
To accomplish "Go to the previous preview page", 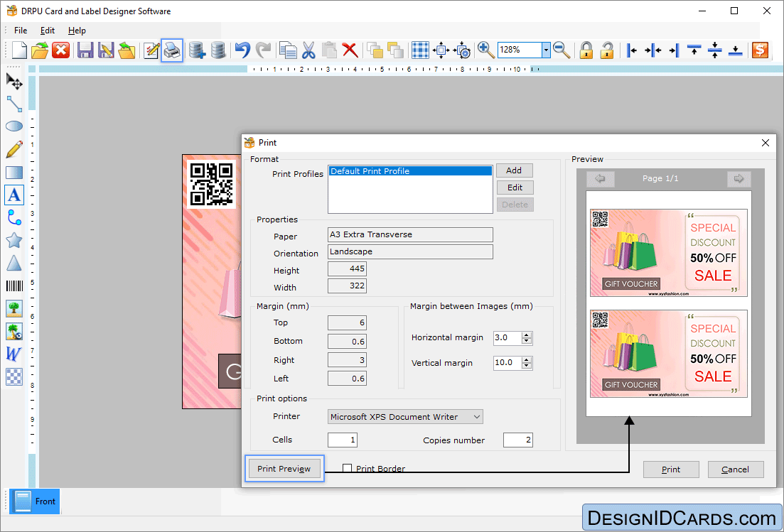I will point(601,178).
